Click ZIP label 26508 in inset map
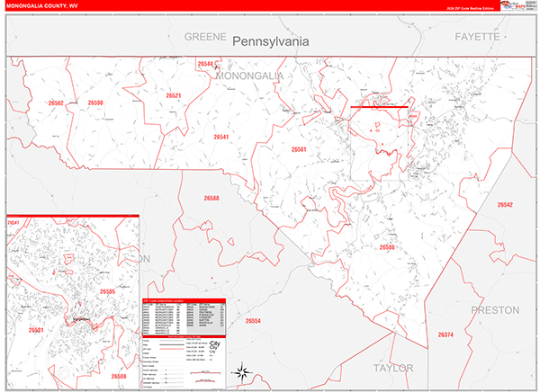Viewport: 540px width, 392px height. tap(119, 376)
